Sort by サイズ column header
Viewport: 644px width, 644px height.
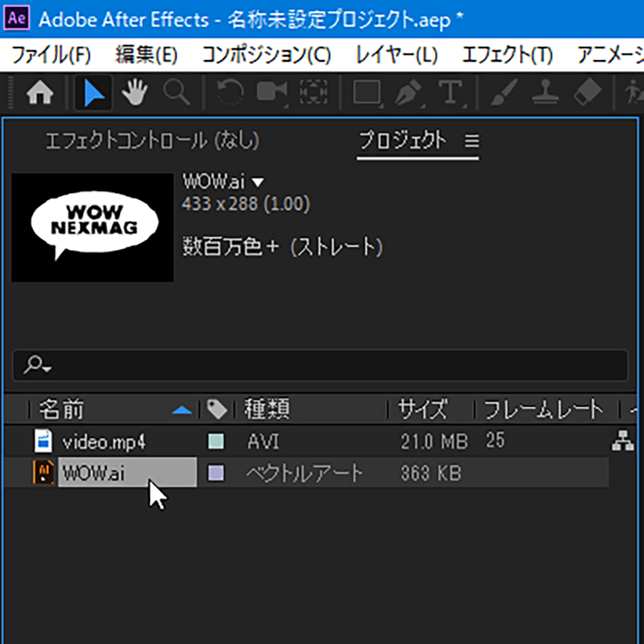(x=423, y=409)
